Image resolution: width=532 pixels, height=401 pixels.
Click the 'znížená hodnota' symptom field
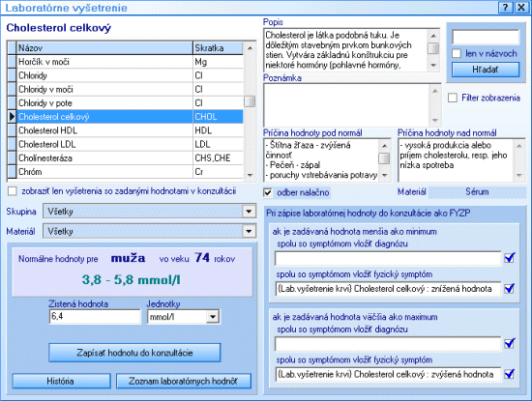[x=388, y=289]
